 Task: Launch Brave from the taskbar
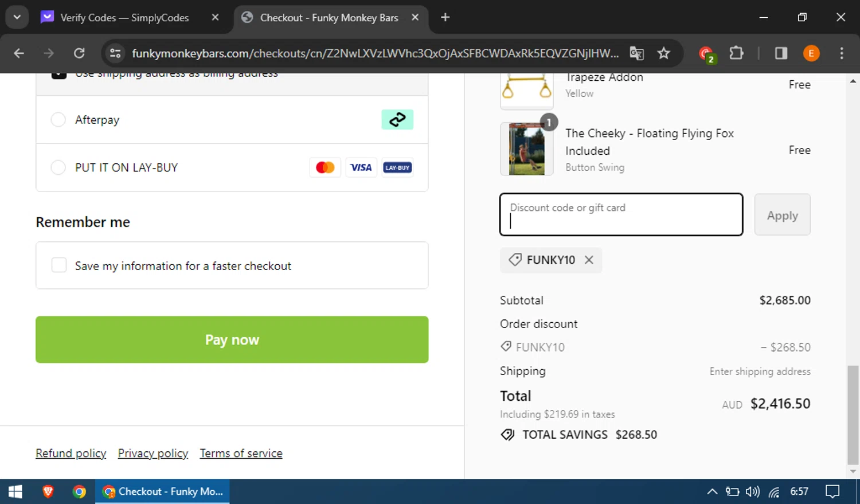pos(48,491)
